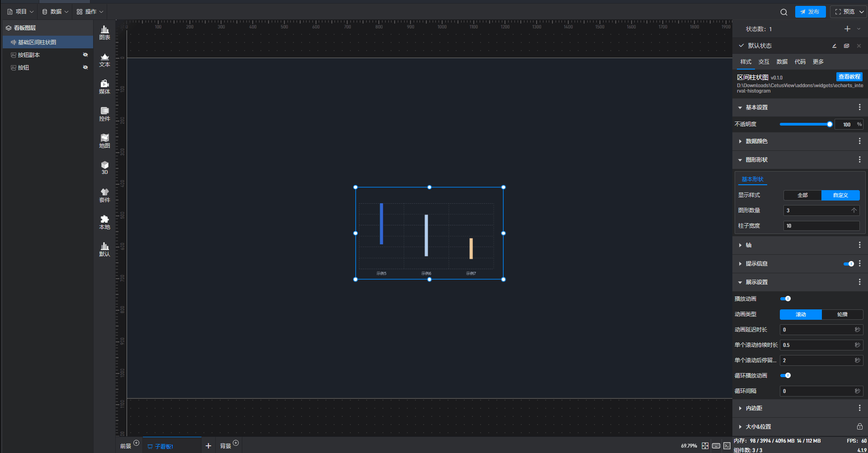868x453 pixels.
Task: Click the keyboard shortcuts icon in status bar
Action: click(x=716, y=446)
